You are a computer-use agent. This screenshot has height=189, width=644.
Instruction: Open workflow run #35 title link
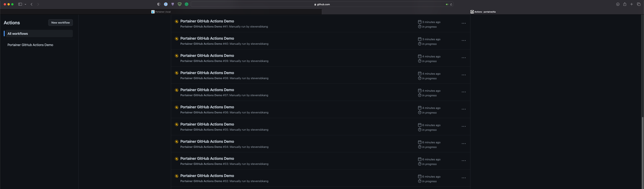coord(207,124)
